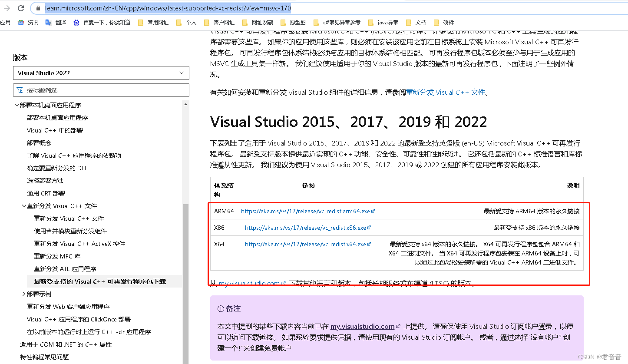This screenshot has width=628, height=364.
Task: Open the 文档 bookmark folder
Action: pos(416,22)
